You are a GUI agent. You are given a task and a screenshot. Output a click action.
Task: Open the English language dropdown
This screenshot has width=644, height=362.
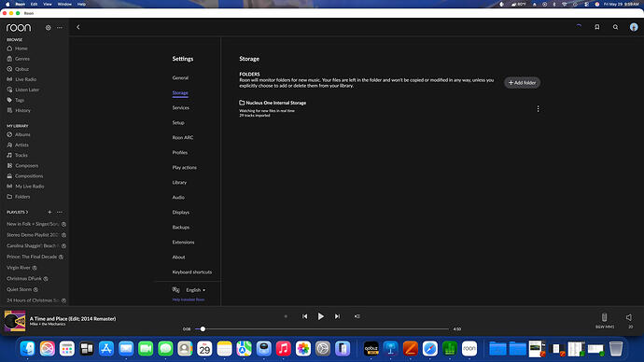[x=195, y=290]
